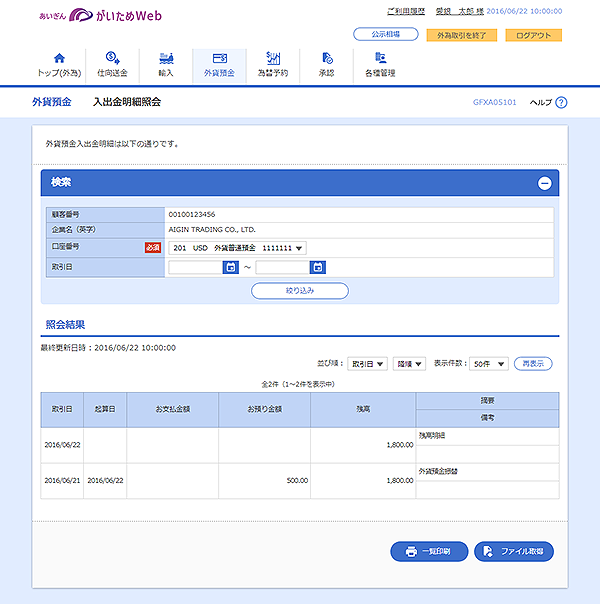Open the 口座番号 account dropdown
This screenshot has height=604, width=600.
click(x=237, y=248)
